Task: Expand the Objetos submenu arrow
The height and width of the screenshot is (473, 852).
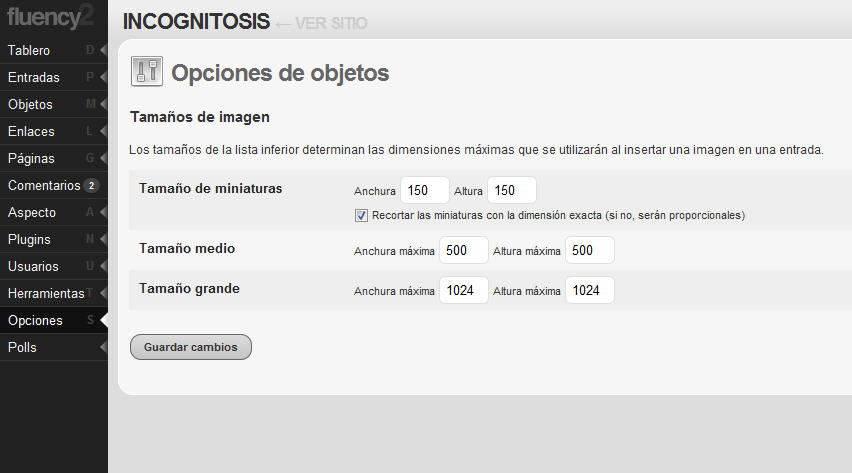Action: (103, 104)
